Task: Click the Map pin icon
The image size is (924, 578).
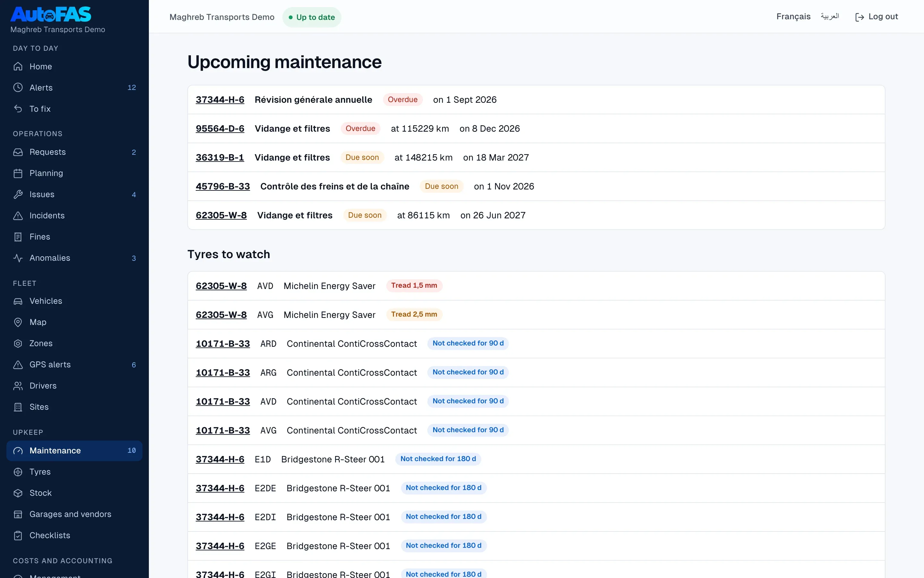Action: 18,322
